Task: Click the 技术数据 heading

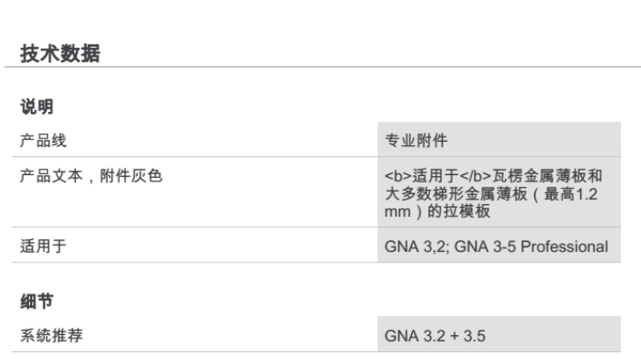Action: tap(60, 54)
